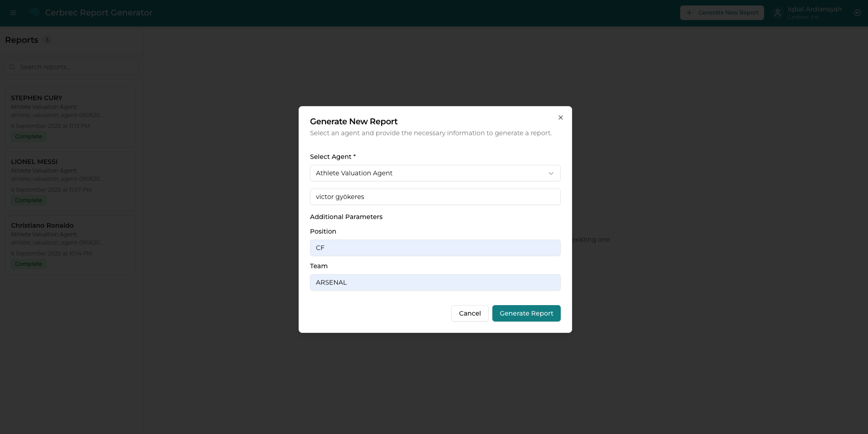Open the Select Agent dropdown

click(x=435, y=173)
